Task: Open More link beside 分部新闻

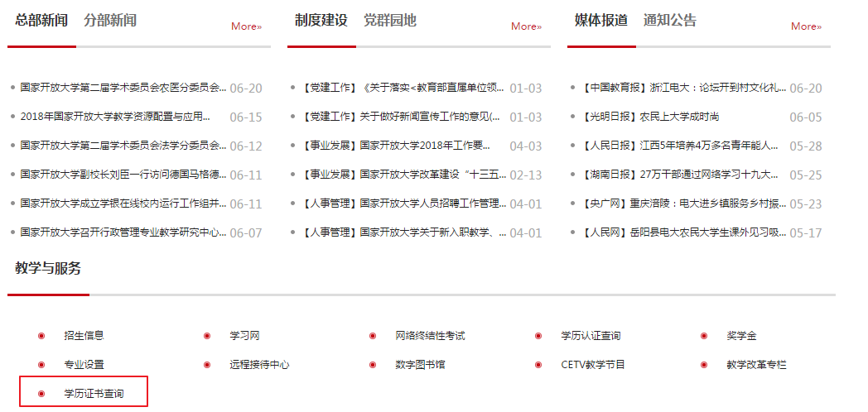Action: pos(246,26)
